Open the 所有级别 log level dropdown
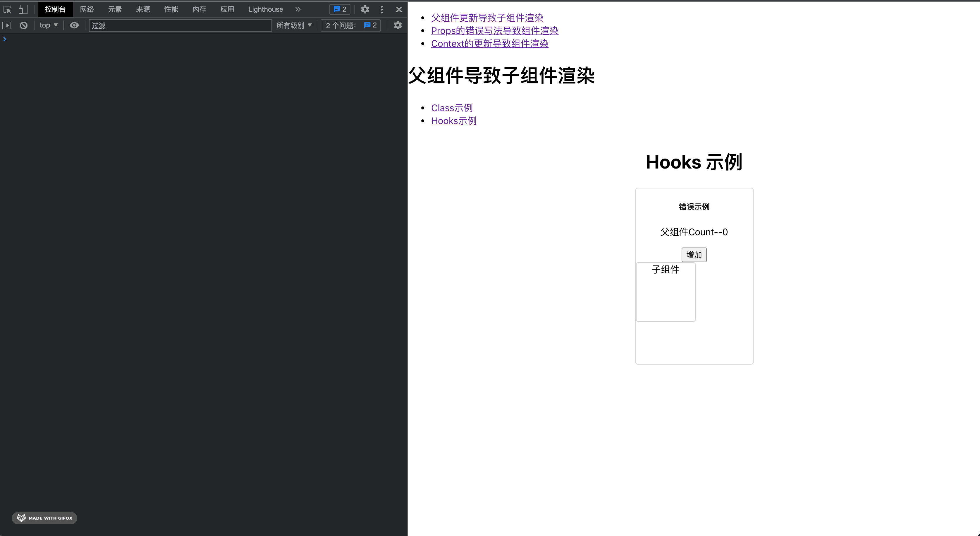This screenshot has width=980, height=536. point(294,25)
